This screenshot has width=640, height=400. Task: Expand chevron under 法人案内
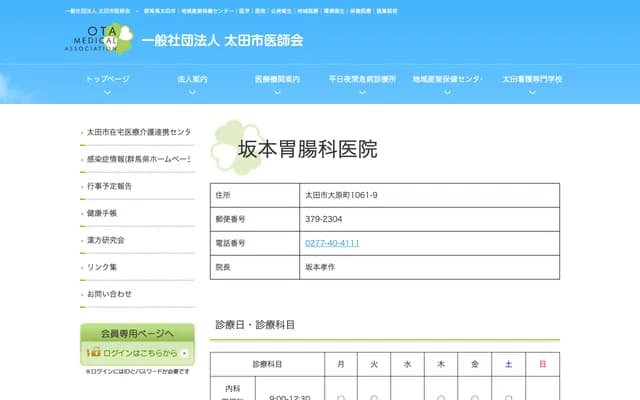[x=192, y=91]
